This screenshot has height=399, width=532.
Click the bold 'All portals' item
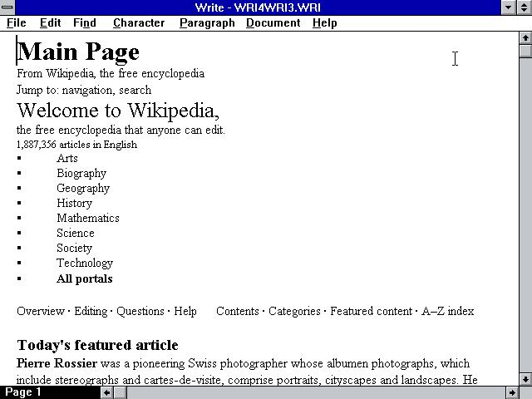click(x=85, y=278)
